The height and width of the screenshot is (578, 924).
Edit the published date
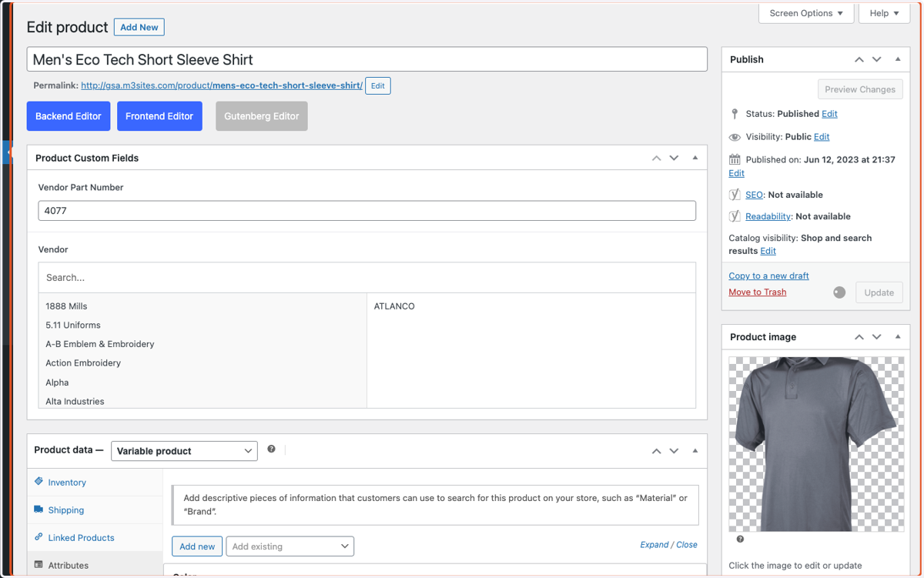tap(737, 173)
